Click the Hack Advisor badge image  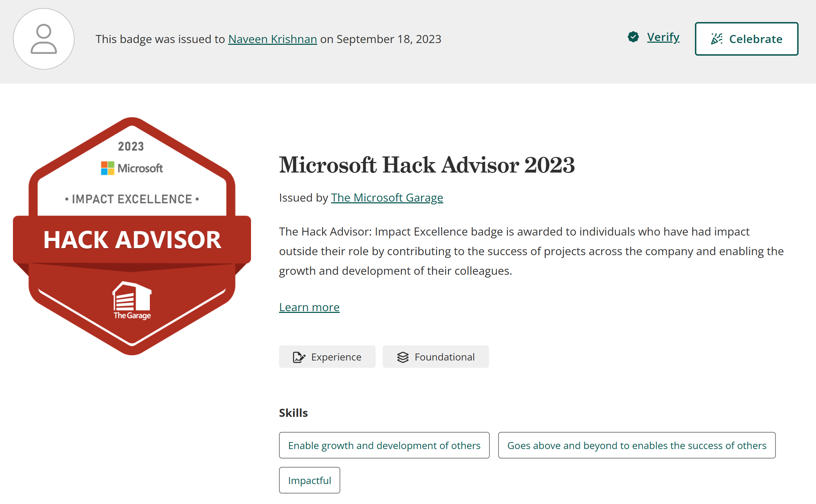[x=132, y=236]
